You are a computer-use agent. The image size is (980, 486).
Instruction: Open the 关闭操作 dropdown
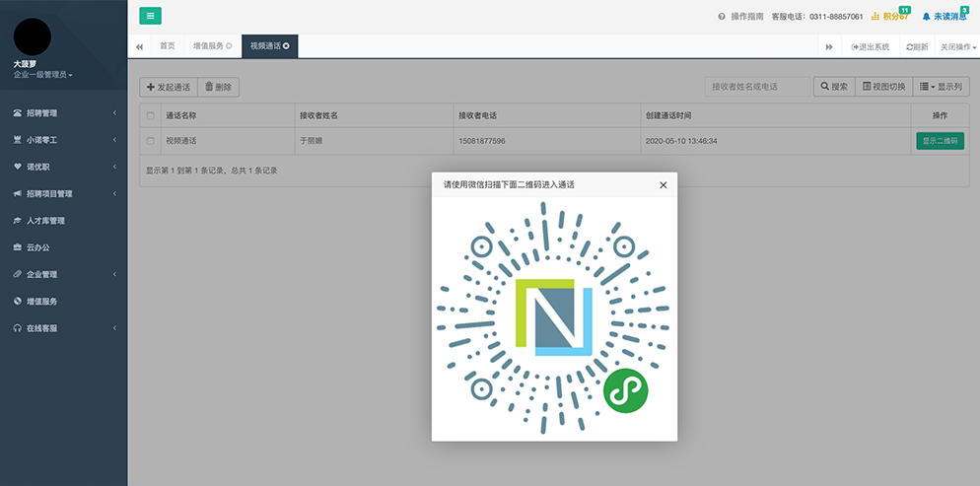point(957,46)
